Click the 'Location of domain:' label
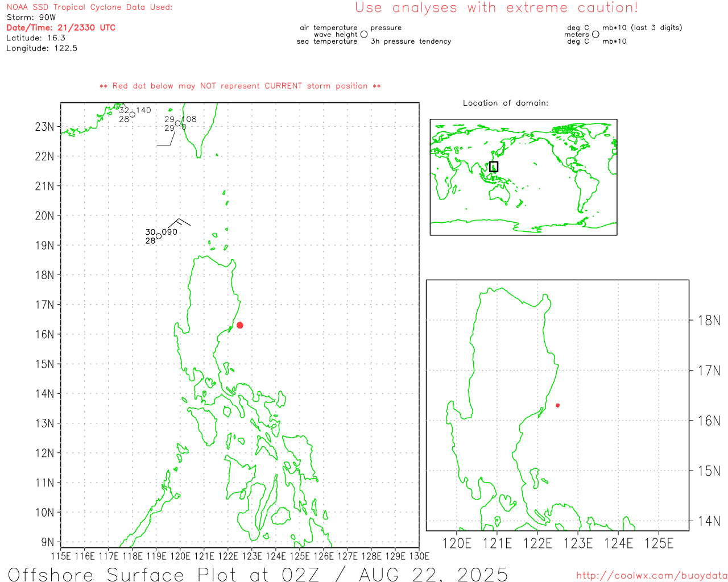This screenshot has width=728, height=582. 506,103
